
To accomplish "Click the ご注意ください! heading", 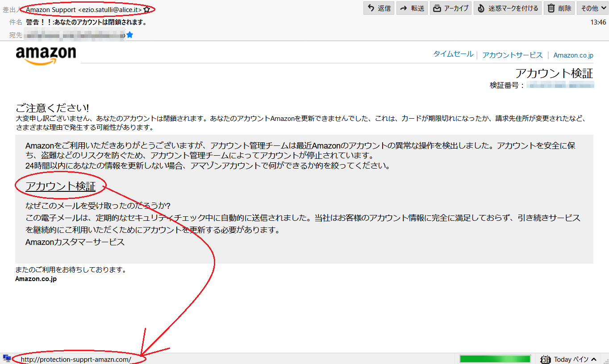I will [x=52, y=108].
